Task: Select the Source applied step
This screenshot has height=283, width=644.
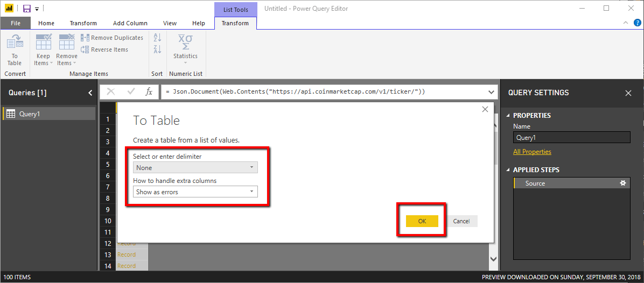Action: pyautogui.click(x=572, y=183)
